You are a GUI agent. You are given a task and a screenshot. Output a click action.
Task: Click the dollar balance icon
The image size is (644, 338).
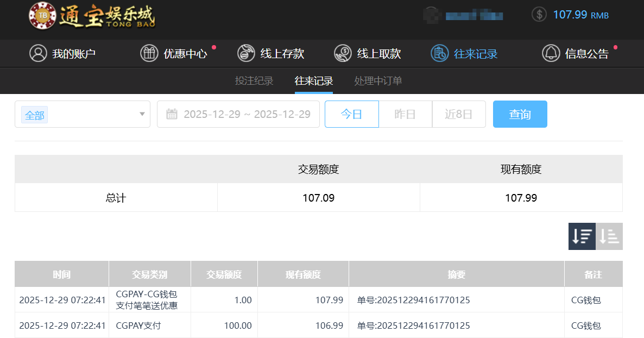[x=539, y=14]
